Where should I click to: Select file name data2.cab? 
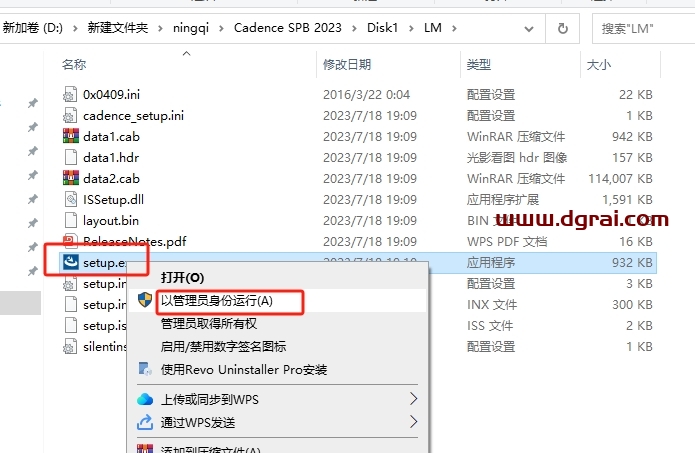(111, 179)
